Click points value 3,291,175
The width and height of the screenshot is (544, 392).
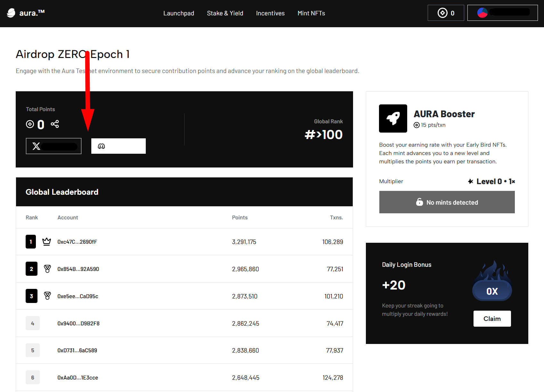click(x=244, y=242)
